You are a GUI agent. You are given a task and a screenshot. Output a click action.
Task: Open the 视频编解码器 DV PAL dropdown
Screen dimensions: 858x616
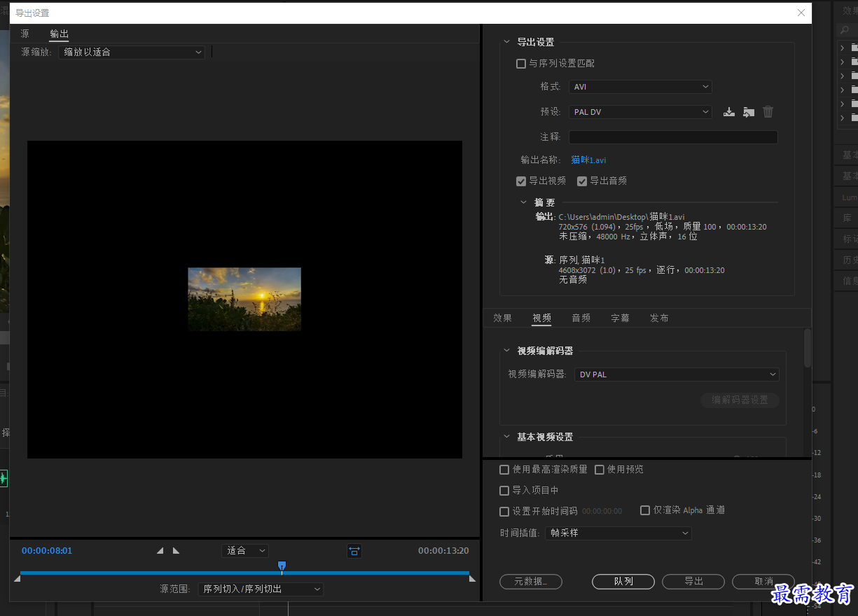coord(677,374)
